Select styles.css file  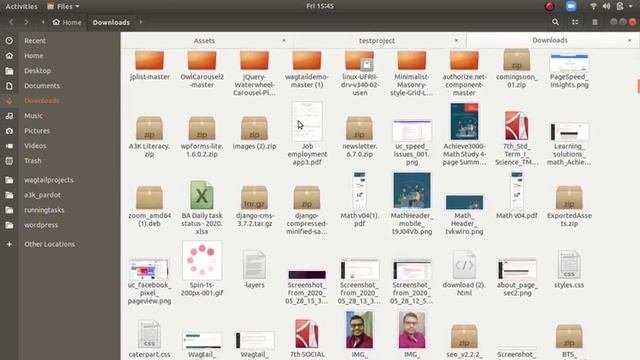pos(569,269)
